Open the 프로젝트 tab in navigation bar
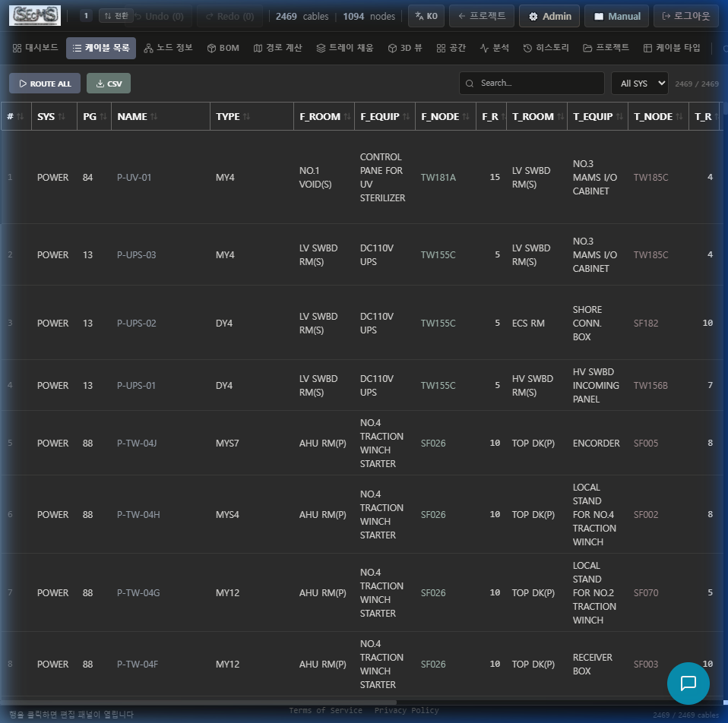The height and width of the screenshot is (723, 728). coord(606,48)
